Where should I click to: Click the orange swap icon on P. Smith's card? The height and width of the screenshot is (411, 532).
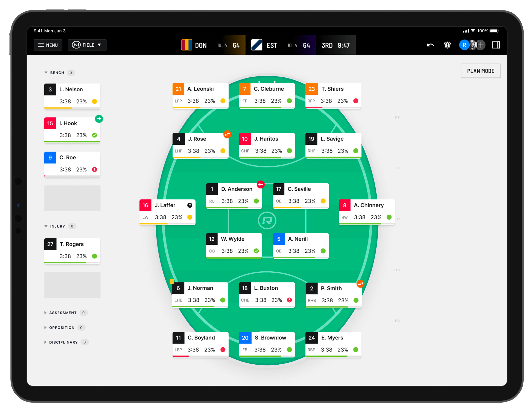(360, 283)
